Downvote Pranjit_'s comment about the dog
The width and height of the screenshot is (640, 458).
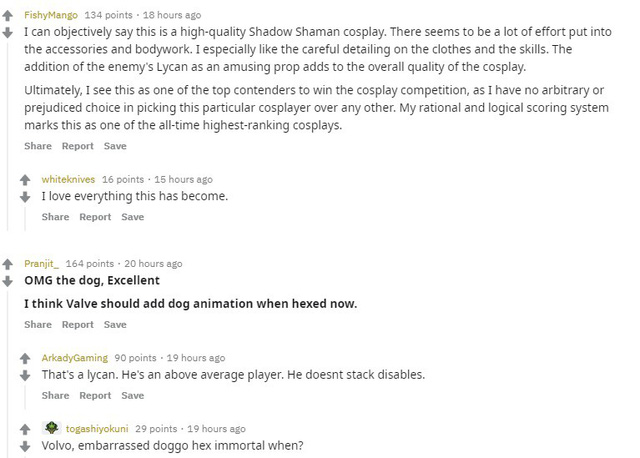click(8, 281)
